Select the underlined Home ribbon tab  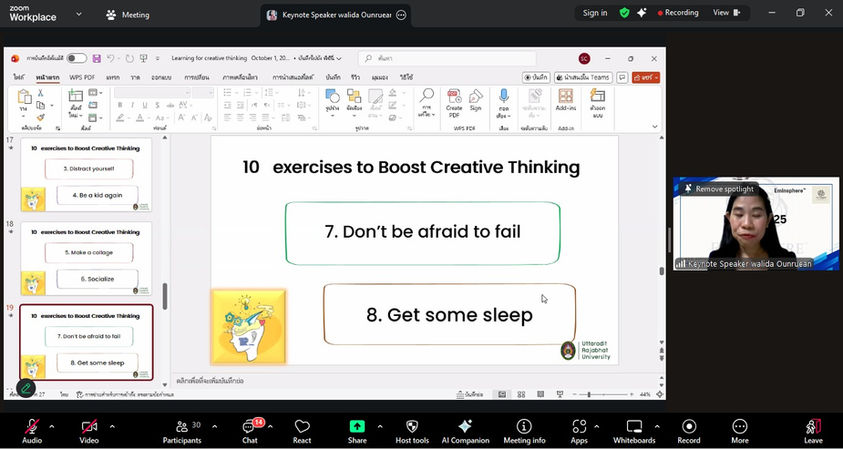(48, 77)
